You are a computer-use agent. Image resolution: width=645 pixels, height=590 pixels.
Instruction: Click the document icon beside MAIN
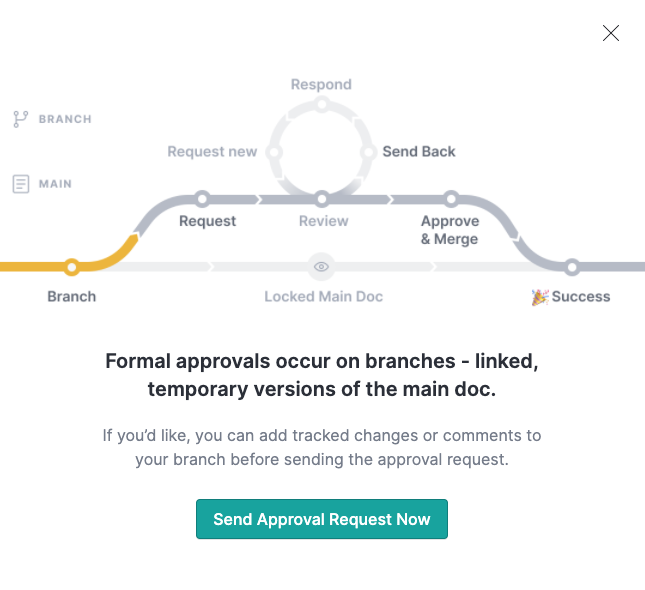pyautogui.click(x=21, y=184)
